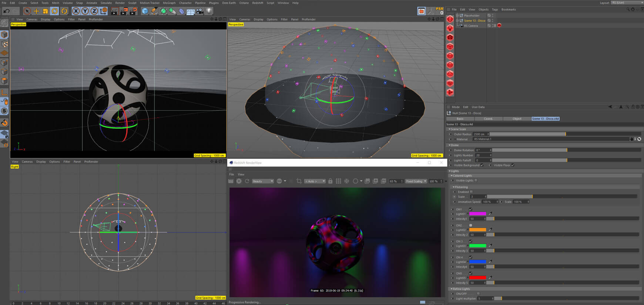Viewport: 644px width, 305px height.
Task: Uncheck the Visible Background checkbox
Action: [482, 165]
